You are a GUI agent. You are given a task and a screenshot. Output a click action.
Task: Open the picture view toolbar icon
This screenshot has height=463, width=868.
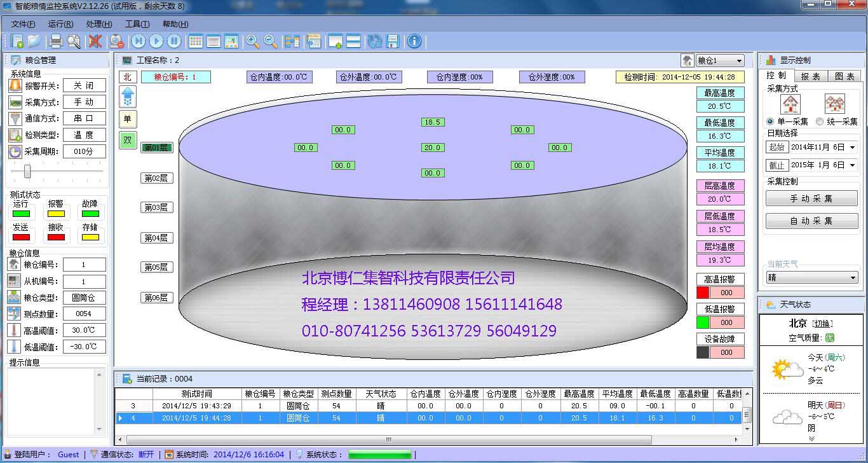[231, 41]
